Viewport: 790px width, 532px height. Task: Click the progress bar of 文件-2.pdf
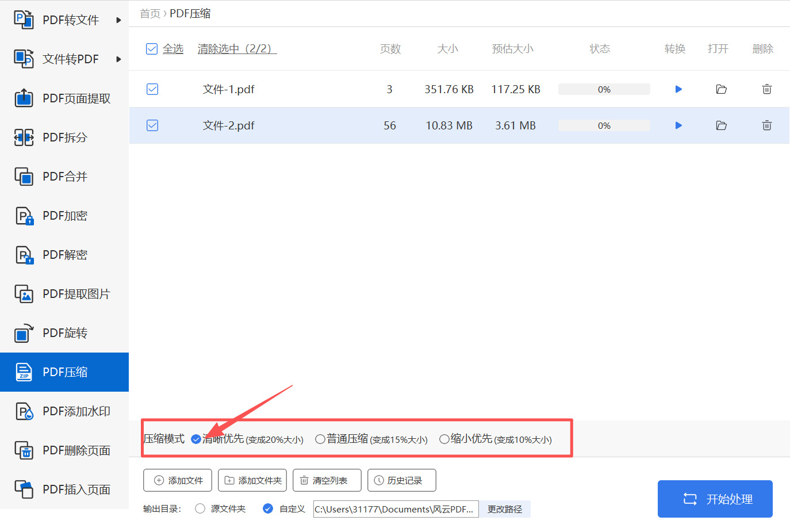[604, 125]
